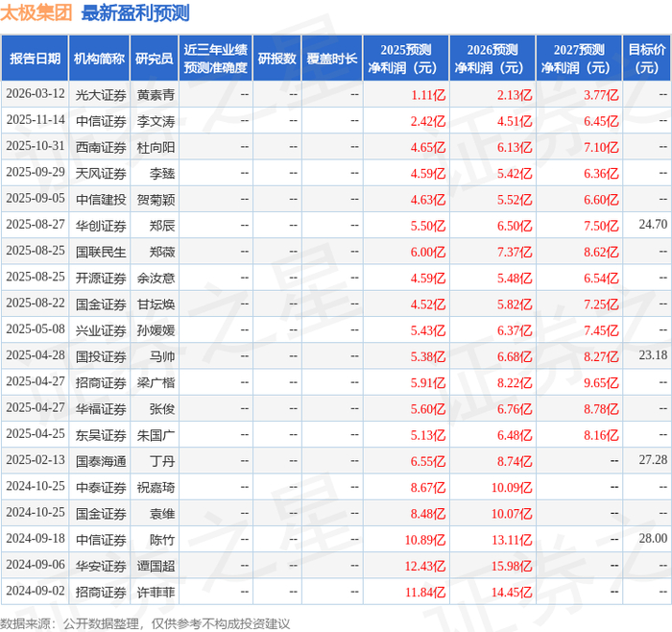Click 西南证券 institution cell
This screenshot has height=632, width=672.
[101, 148]
